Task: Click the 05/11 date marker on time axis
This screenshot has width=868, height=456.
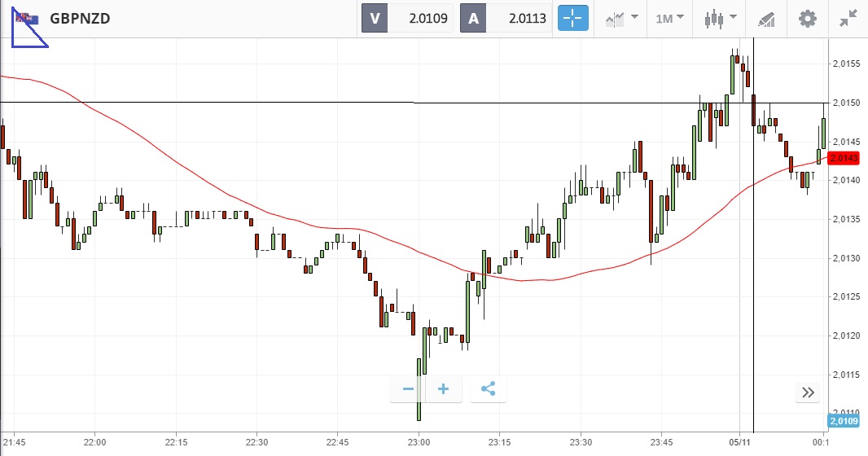Action: click(739, 442)
